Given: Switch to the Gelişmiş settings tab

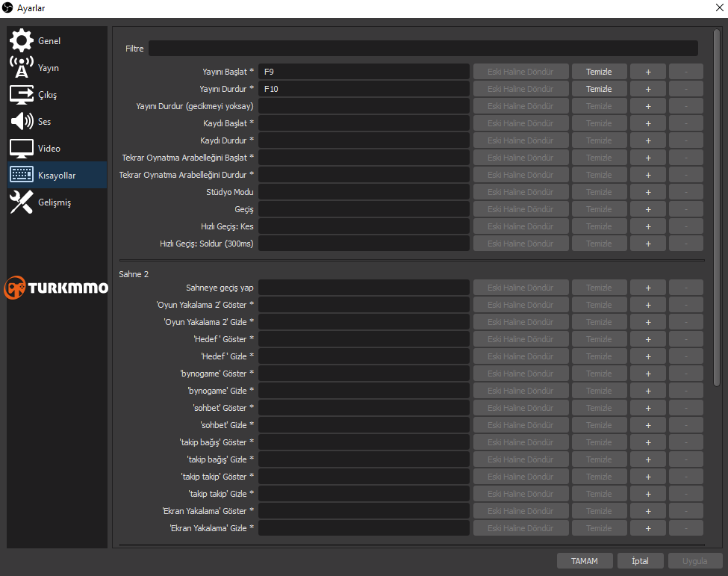Looking at the screenshot, I should 57,202.
